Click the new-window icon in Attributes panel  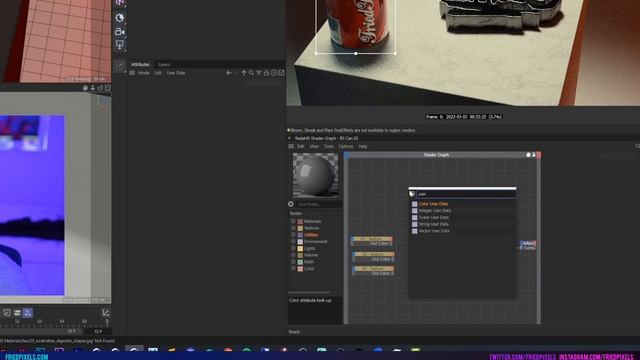tap(281, 73)
